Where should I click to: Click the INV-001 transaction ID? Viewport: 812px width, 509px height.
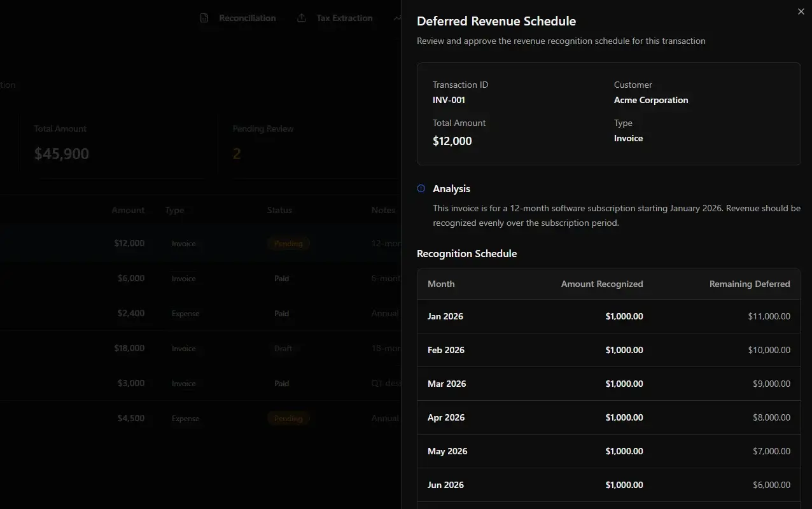pos(449,100)
